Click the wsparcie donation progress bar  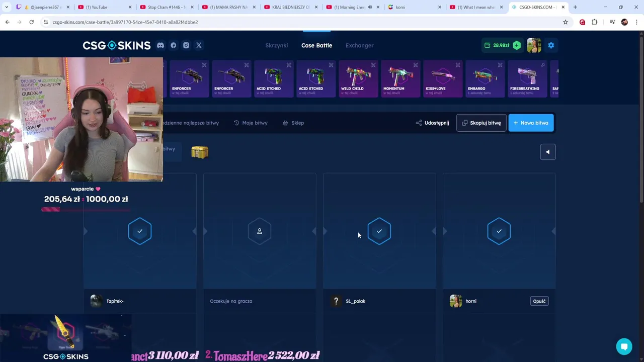click(x=86, y=209)
